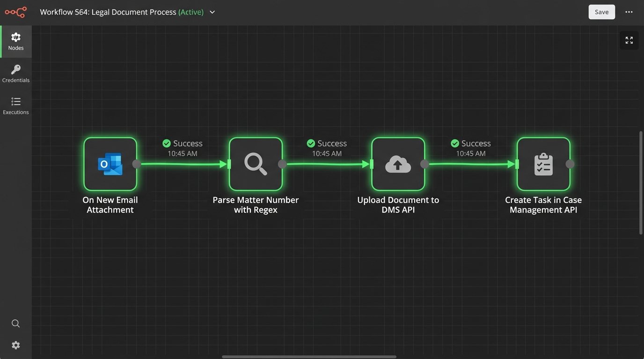Viewport: 644px width, 359px height.
Task: Open the Executions panel
Action: pos(15,105)
